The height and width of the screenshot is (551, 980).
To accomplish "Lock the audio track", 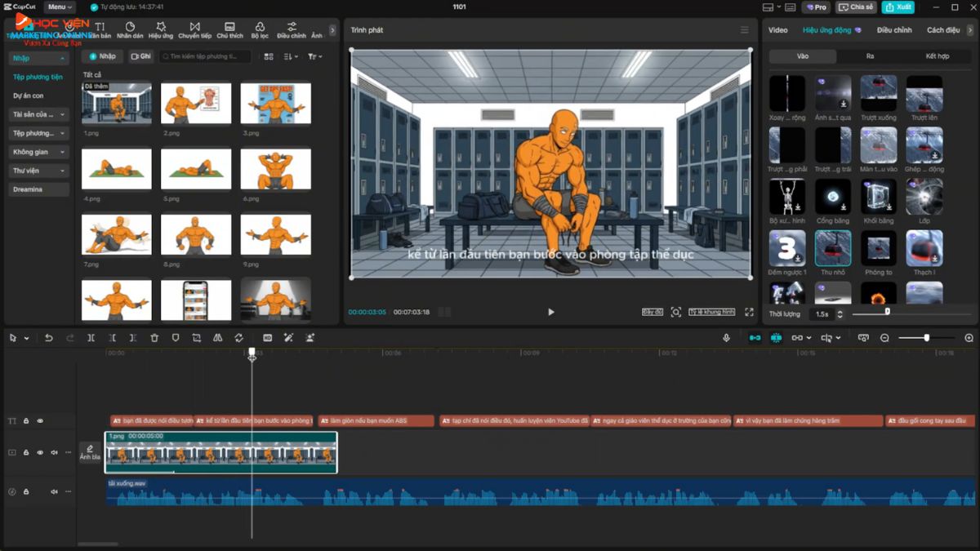I will tap(25, 491).
